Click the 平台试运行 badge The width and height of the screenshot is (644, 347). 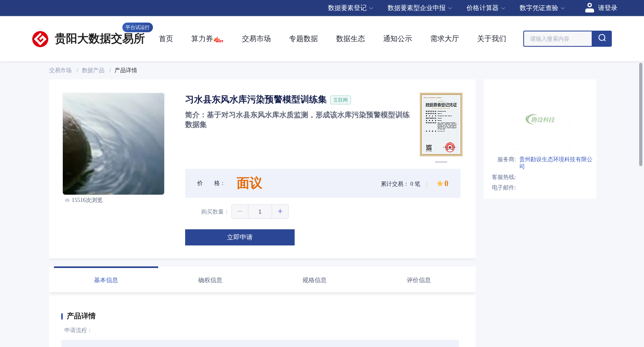(x=138, y=27)
